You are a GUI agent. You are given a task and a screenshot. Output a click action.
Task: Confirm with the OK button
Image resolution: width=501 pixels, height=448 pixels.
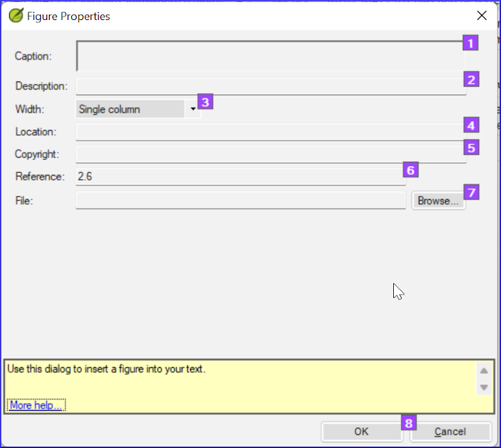tap(361, 431)
